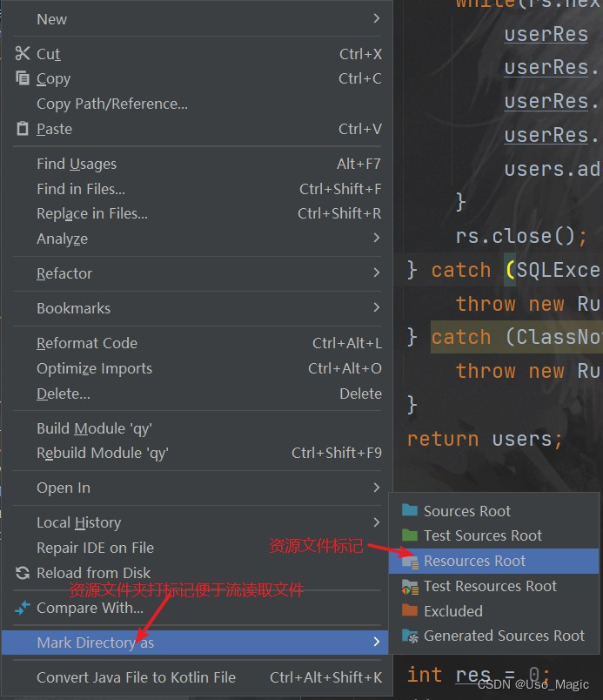603x700 pixels.
Task: Open Replace in Files...
Action: pyautogui.click(x=197, y=213)
